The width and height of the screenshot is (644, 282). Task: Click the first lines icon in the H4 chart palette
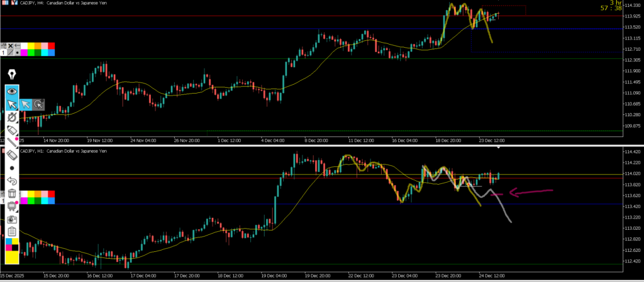(x=4, y=45)
